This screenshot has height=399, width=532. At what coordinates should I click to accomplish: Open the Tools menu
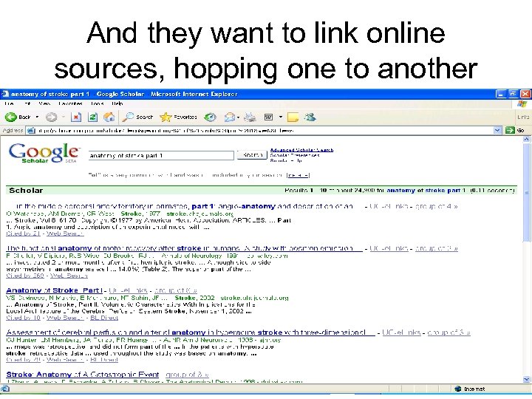tap(97, 103)
